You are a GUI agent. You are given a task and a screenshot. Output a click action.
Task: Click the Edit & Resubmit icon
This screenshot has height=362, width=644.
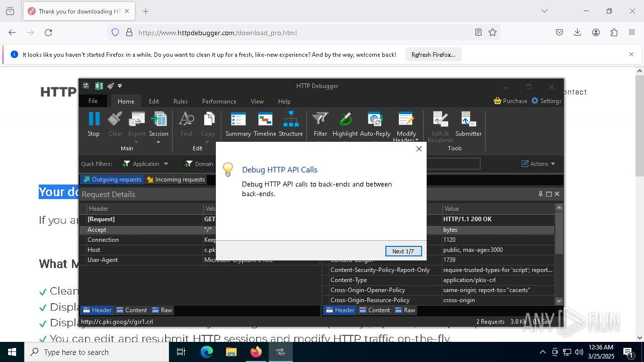coord(440,119)
